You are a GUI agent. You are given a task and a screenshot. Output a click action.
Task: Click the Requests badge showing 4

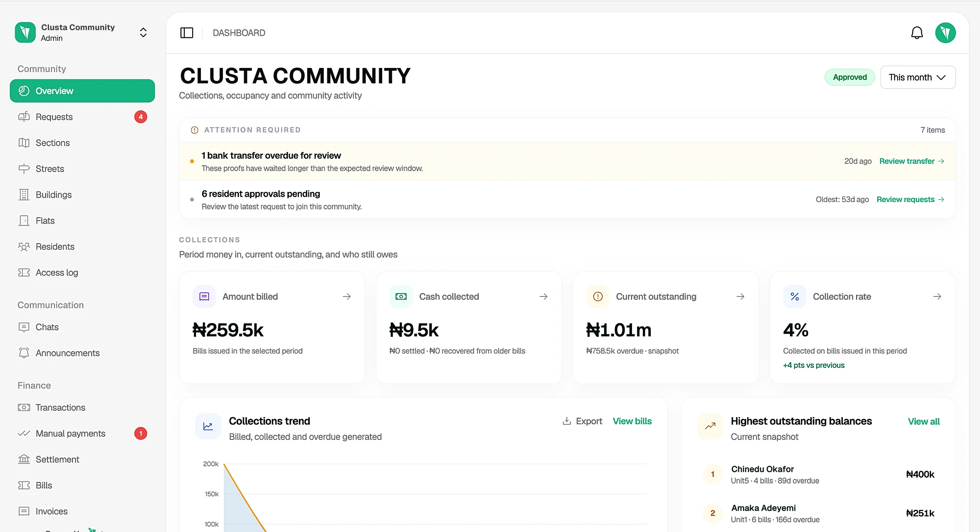point(141,117)
